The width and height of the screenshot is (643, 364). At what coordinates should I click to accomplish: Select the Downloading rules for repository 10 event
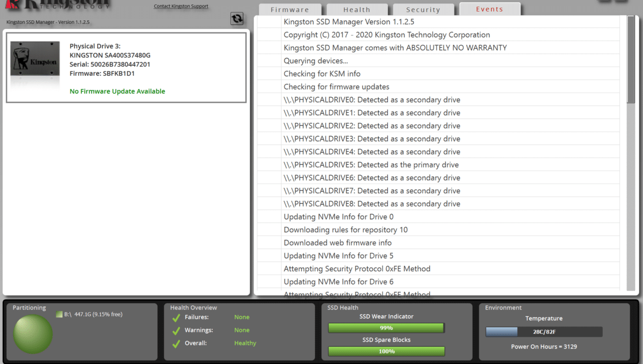pos(439,229)
